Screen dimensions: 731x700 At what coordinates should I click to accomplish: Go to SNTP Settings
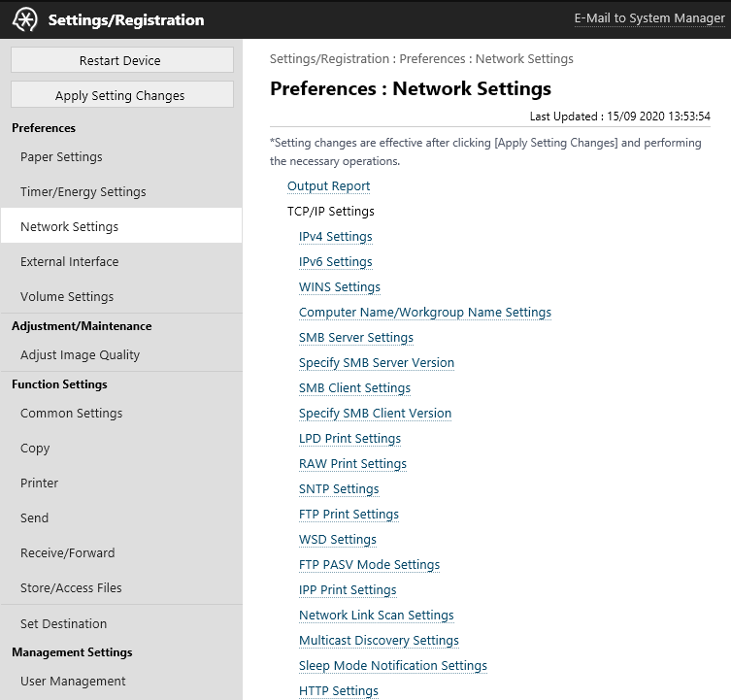[x=339, y=489]
